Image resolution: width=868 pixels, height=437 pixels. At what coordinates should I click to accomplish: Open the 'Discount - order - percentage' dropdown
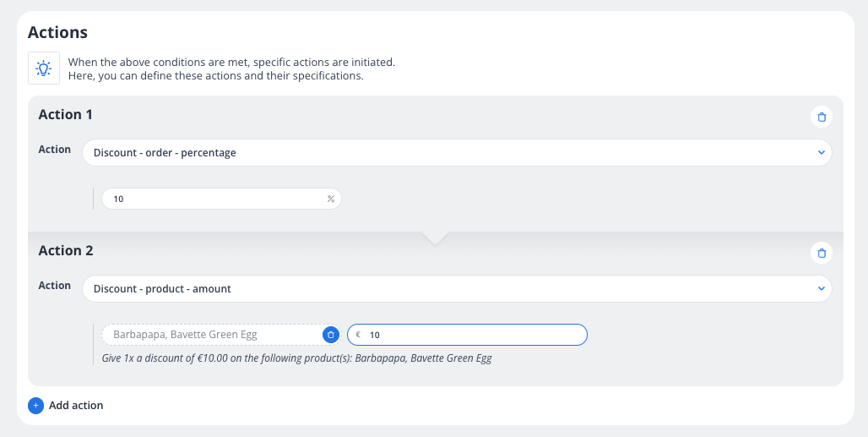pyautogui.click(x=456, y=153)
